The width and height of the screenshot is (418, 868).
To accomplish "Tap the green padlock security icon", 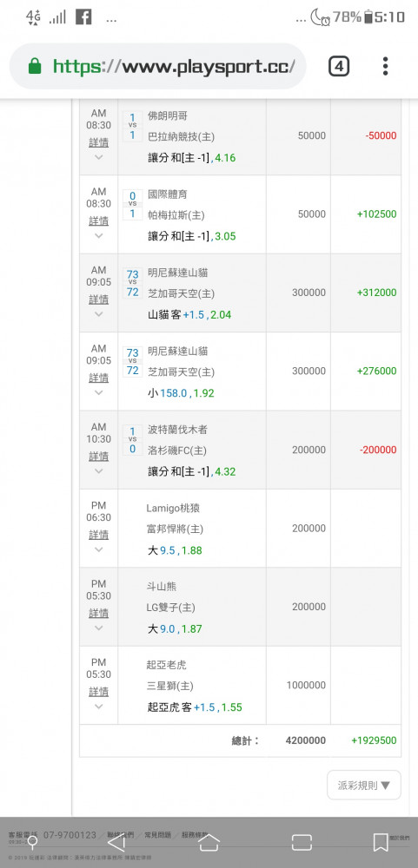I will click(x=35, y=67).
